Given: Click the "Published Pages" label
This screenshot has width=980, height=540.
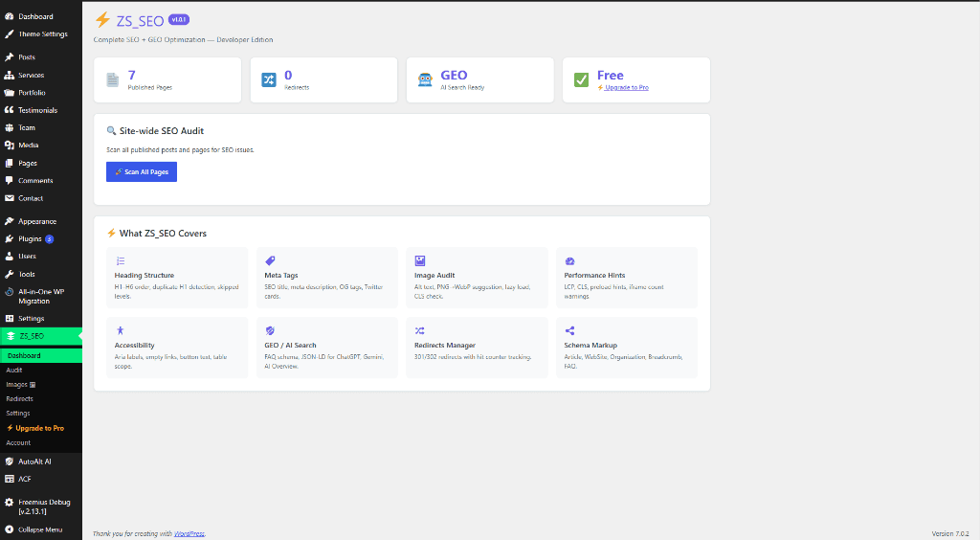Looking at the screenshot, I should point(150,87).
